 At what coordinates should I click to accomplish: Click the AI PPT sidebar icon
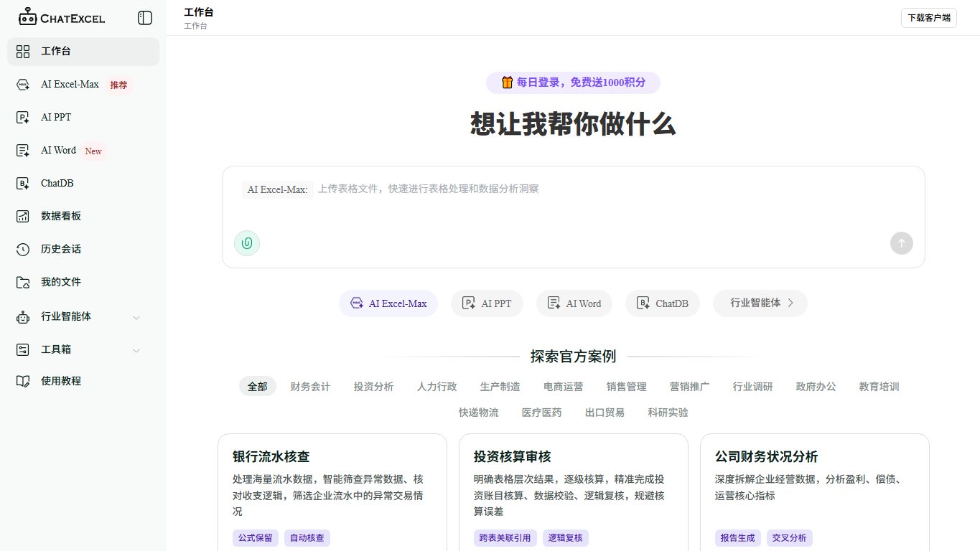[23, 118]
